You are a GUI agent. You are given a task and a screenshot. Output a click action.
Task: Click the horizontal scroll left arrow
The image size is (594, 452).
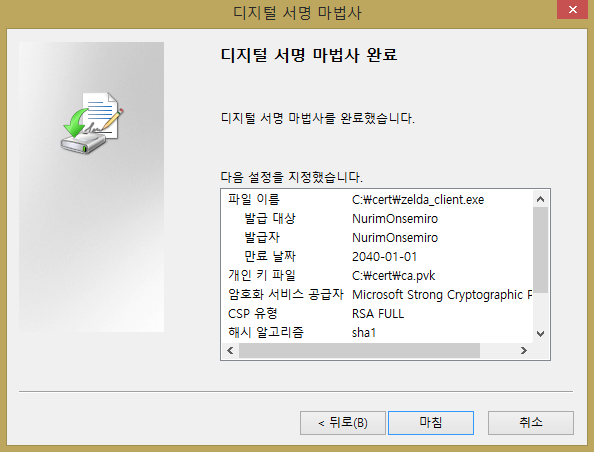point(230,350)
